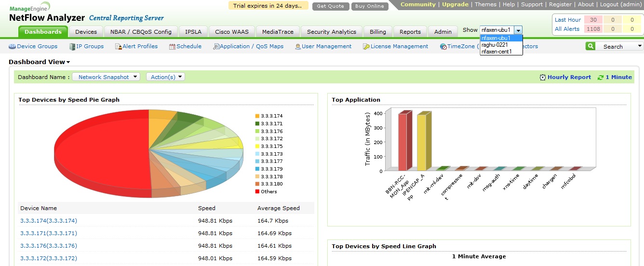Click the Device Name column header
Viewport: 644px width, 266px height.
[x=39, y=208]
